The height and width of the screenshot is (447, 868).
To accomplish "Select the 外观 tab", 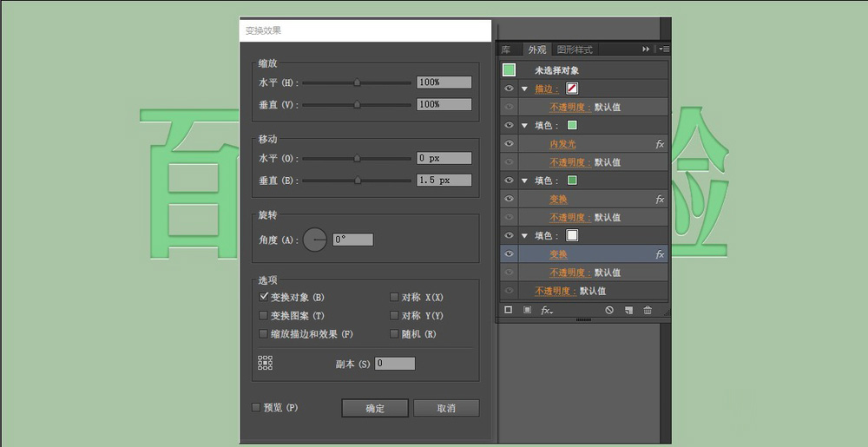I will click(x=537, y=49).
